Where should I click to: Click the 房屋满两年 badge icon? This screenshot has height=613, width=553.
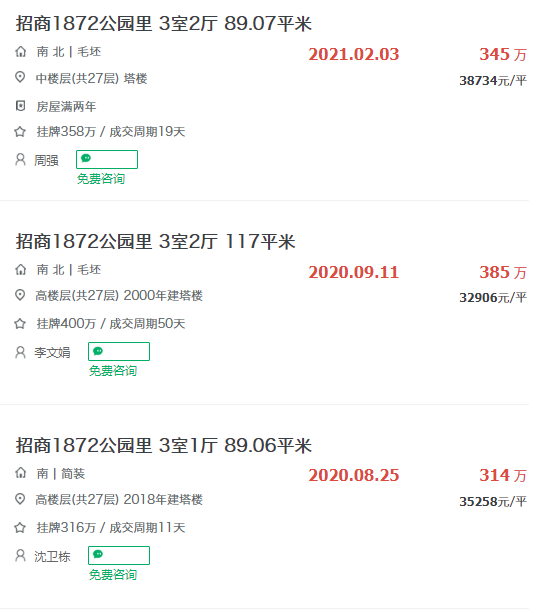point(20,106)
